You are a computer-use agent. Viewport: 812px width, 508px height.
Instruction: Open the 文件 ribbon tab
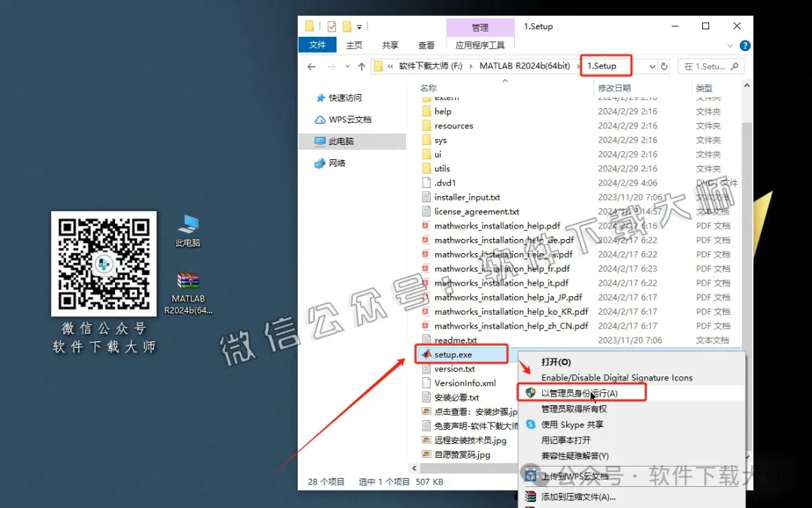click(x=317, y=45)
